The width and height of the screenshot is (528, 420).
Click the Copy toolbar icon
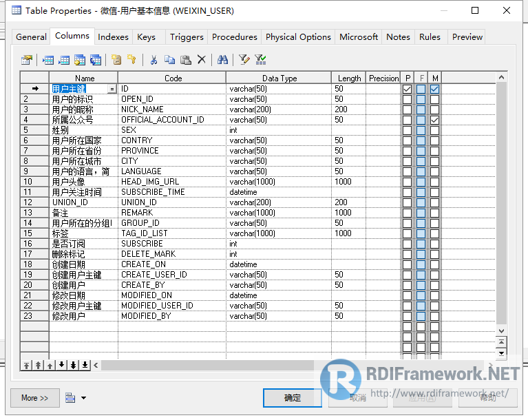[x=169, y=60]
